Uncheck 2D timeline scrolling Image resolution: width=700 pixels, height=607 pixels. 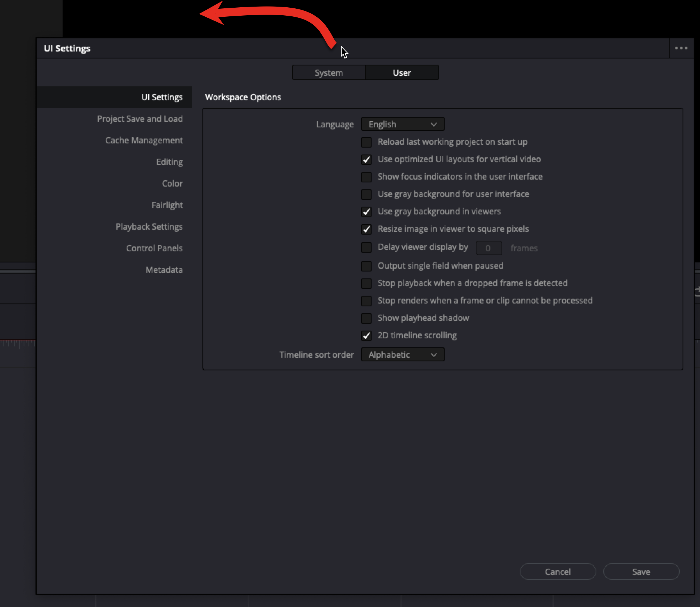(x=366, y=336)
